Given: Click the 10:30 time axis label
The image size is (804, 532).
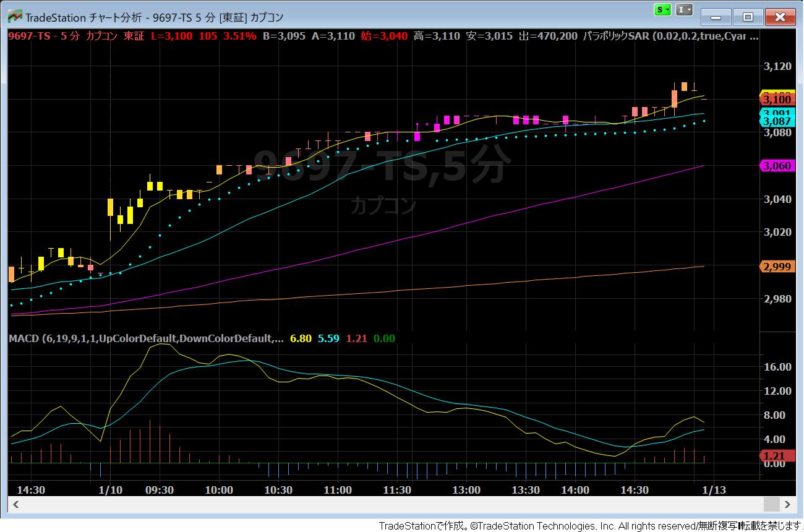Looking at the screenshot, I should (x=278, y=490).
